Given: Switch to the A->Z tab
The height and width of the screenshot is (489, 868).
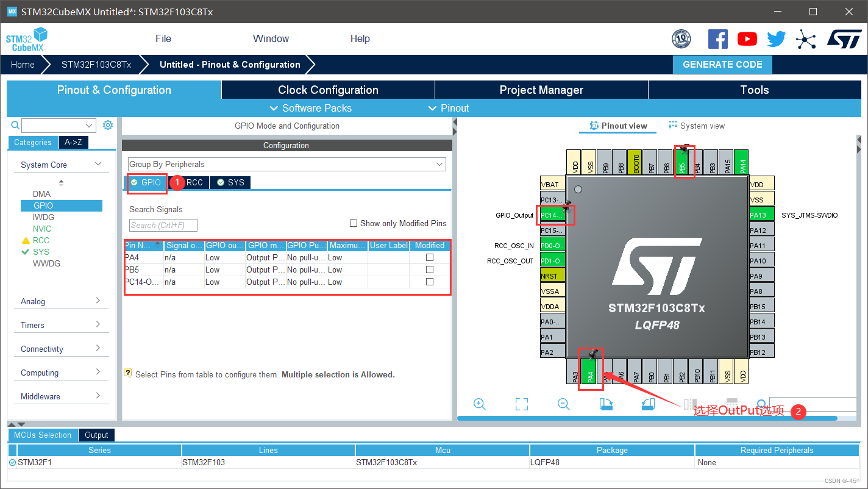Looking at the screenshot, I should [73, 142].
